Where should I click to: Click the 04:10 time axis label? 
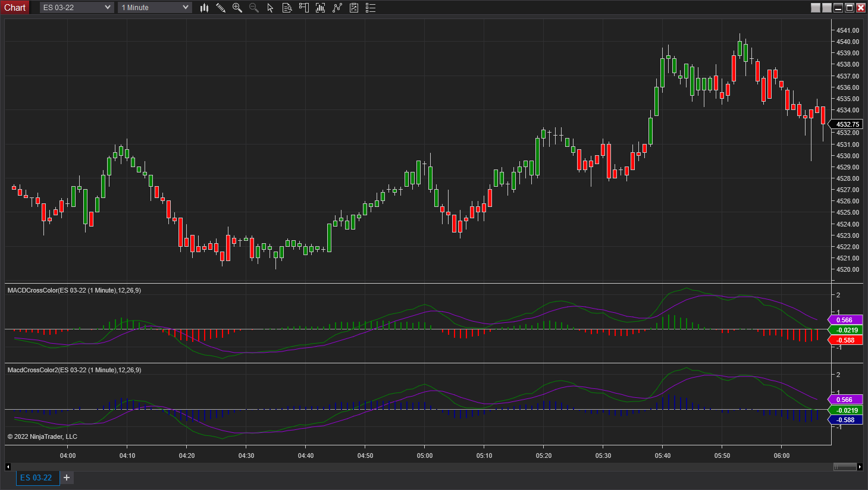[x=127, y=456]
